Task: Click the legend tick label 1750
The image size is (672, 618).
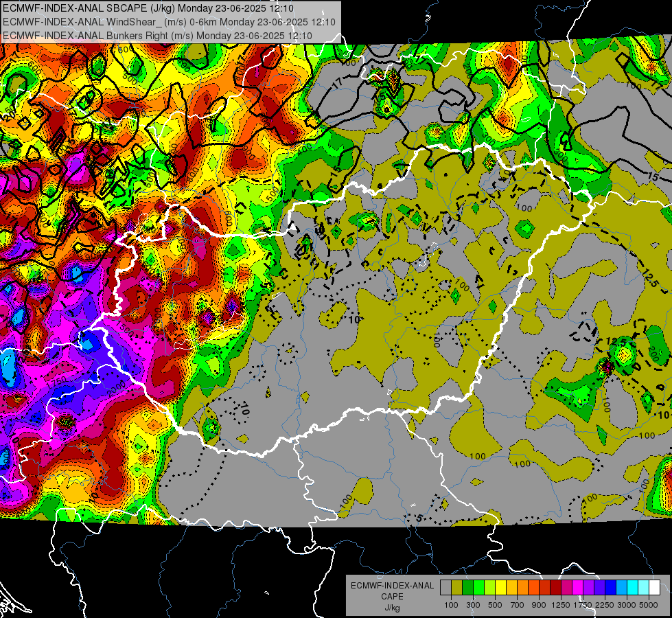Action: click(x=583, y=605)
